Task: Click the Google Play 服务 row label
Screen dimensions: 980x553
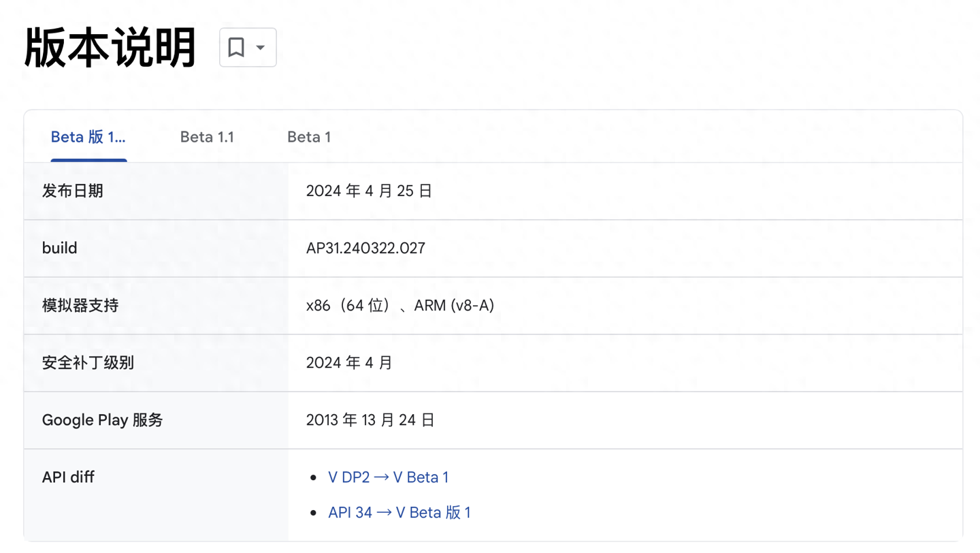Action: [x=103, y=420]
